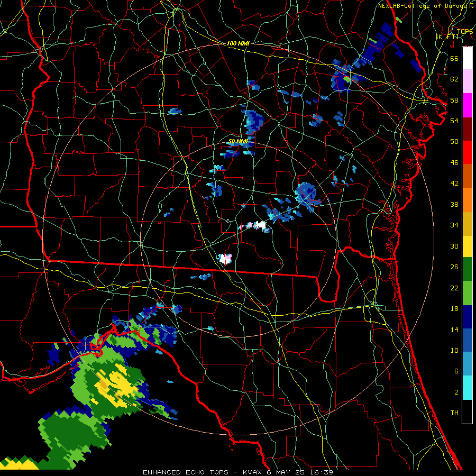
Task: Click the TOPS legend title
Action: tap(465, 31)
